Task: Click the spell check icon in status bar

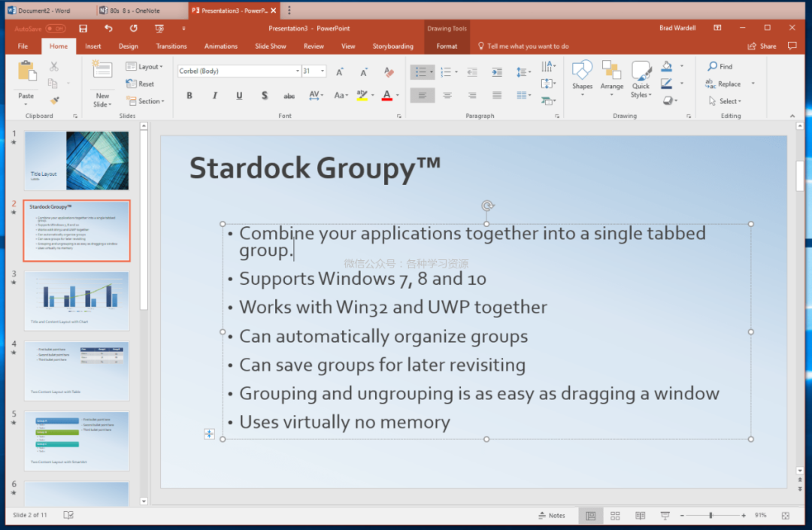Action: (68, 515)
